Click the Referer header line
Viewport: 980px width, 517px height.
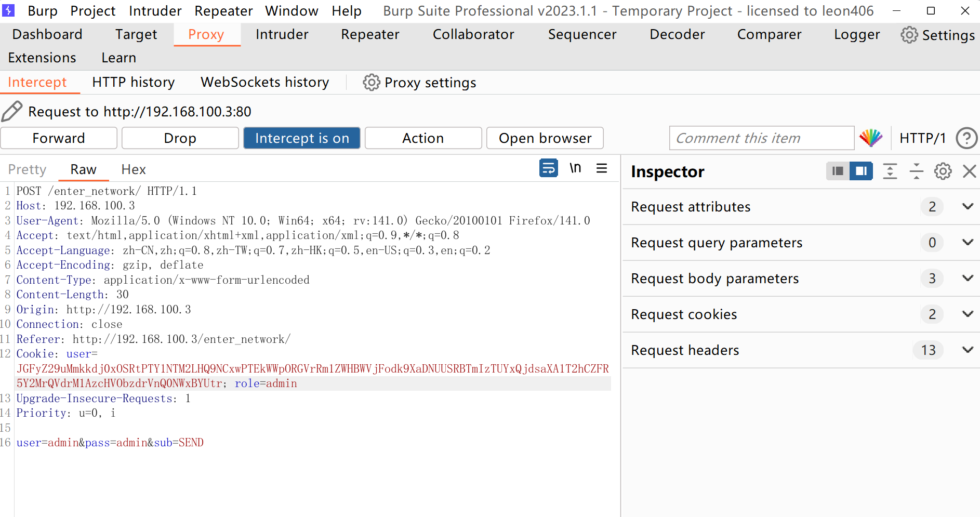pos(154,339)
